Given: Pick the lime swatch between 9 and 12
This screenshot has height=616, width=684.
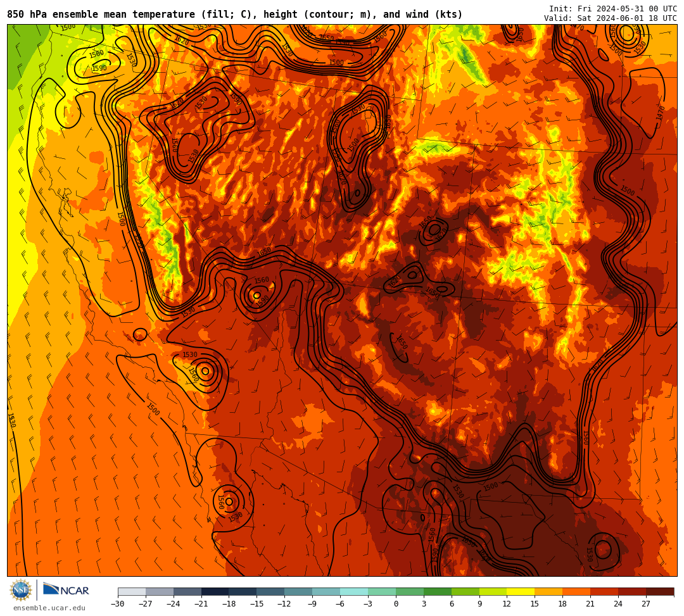Looking at the screenshot, I should (493, 591).
